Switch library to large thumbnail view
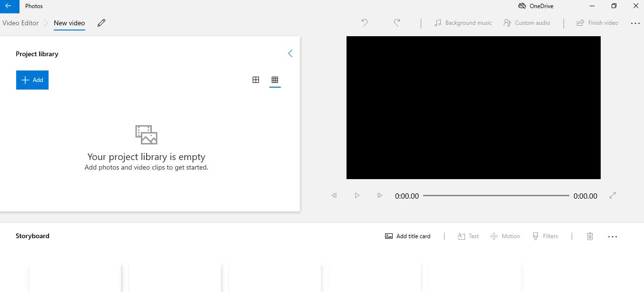 (256, 80)
